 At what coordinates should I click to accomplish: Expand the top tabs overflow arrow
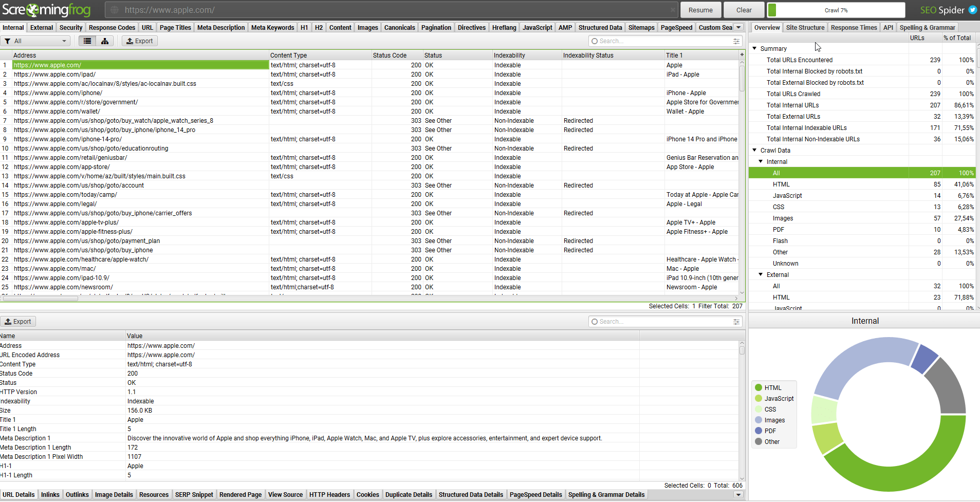[x=738, y=28]
